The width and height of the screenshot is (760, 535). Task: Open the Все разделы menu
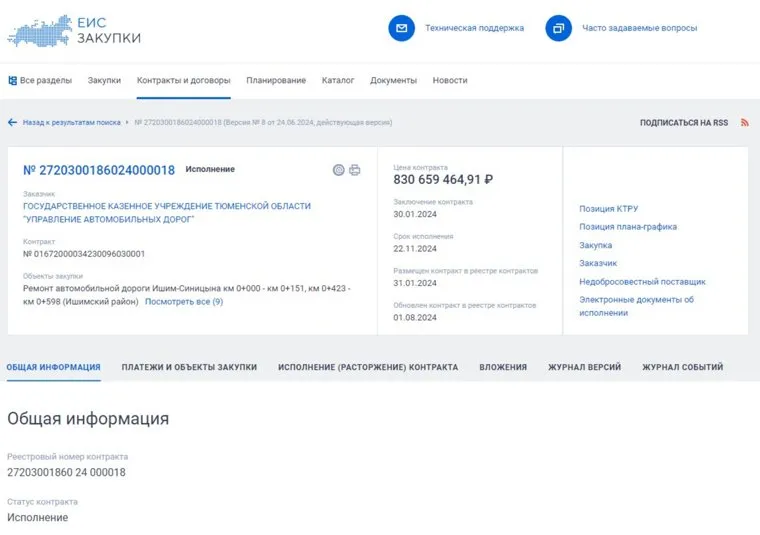[x=39, y=80]
